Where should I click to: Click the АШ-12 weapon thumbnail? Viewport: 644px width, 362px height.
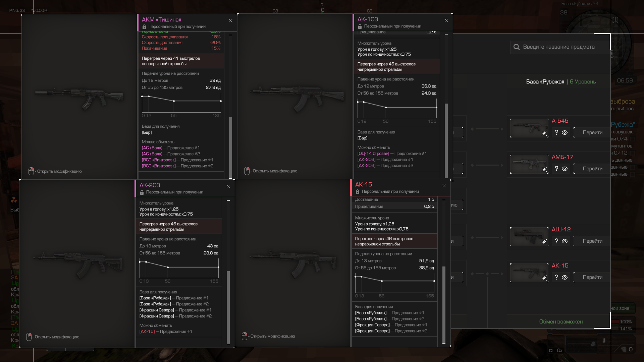click(529, 236)
